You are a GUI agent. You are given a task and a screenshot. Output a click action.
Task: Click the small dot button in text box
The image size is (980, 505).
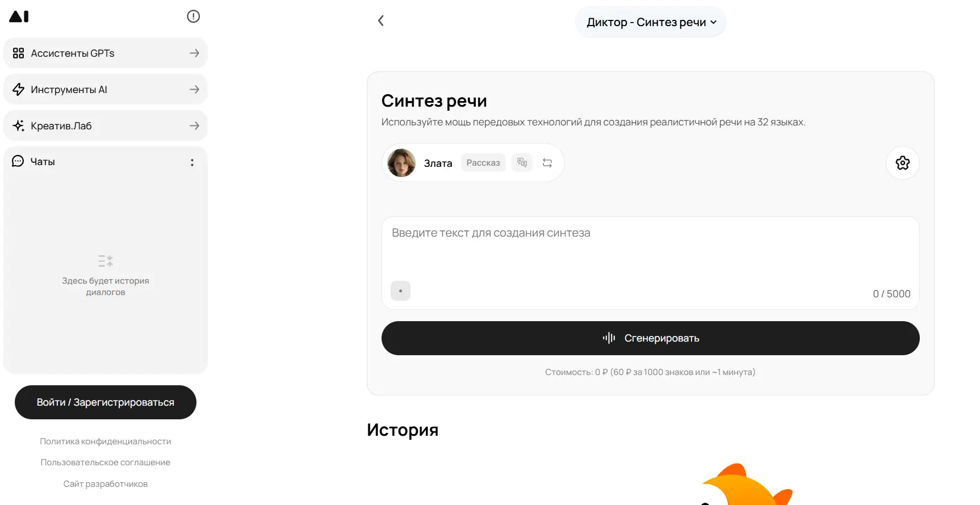point(400,291)
